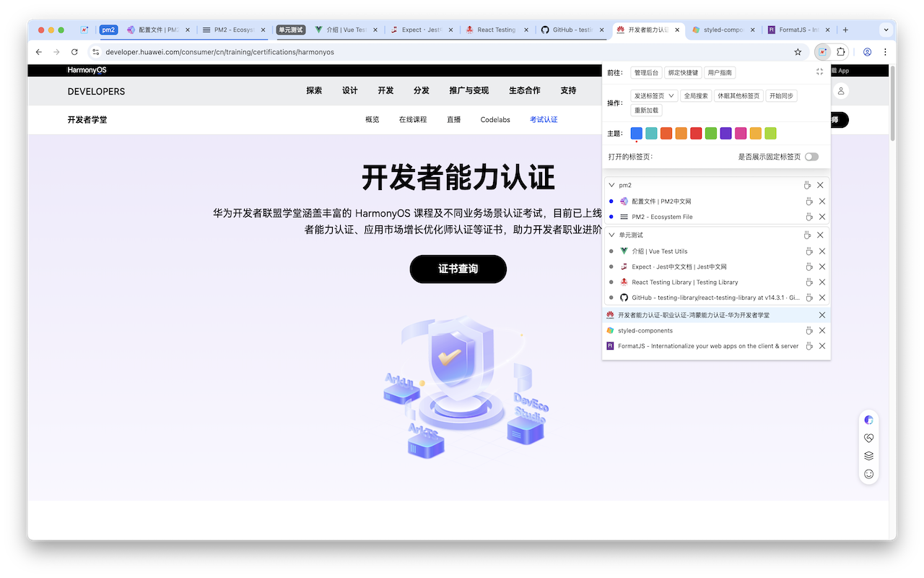Hibernate the 介绍 | Vue Test Utils tab
Image resolution: width=924 pixels, height=578 pixels.
810,251
